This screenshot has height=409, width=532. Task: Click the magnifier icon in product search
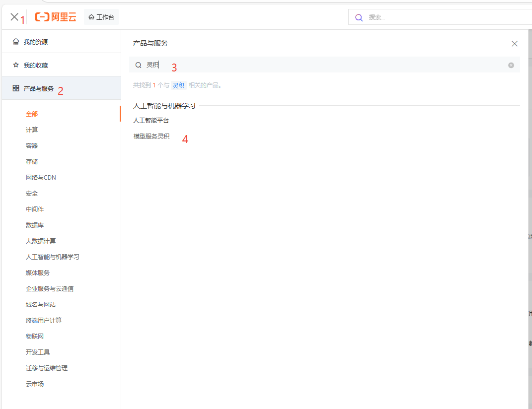139,65
